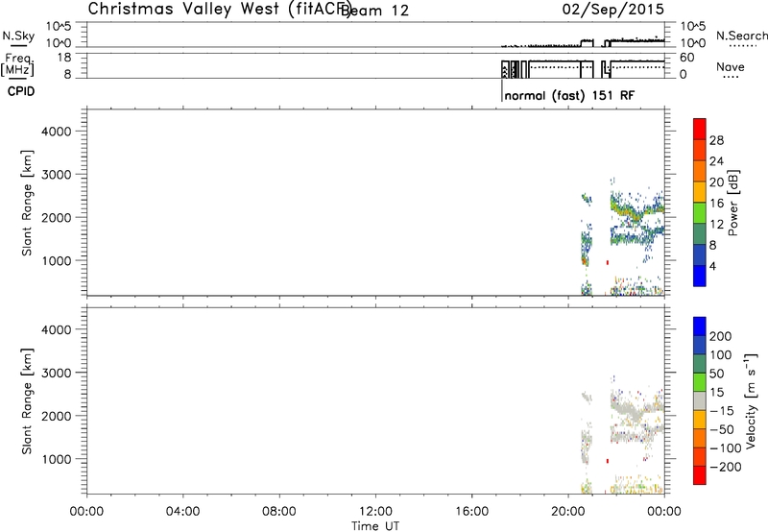Click the 'Slant Range [km]' label of velocity panel
The image size is (768, 532).
[x=27, y=401]
